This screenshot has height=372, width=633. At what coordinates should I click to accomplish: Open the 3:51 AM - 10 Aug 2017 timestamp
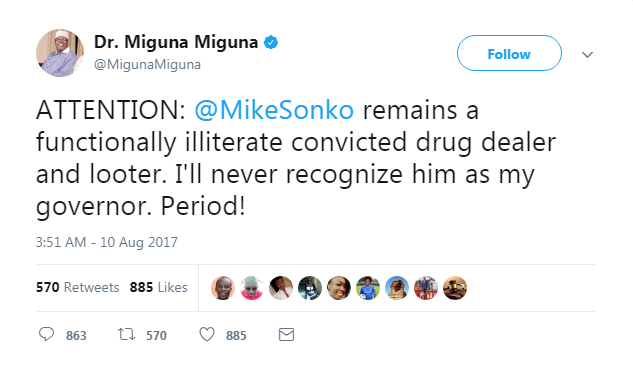(107, 242)
